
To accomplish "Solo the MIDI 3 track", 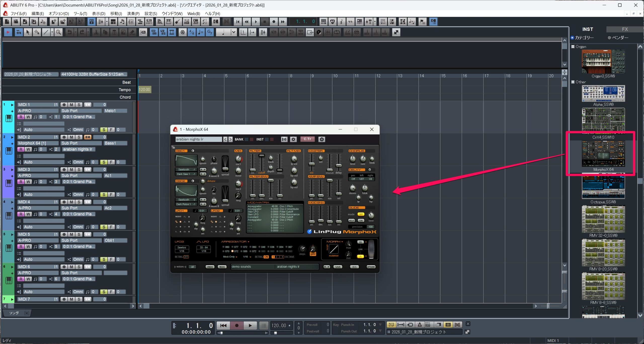I will [x=79, y=170].
